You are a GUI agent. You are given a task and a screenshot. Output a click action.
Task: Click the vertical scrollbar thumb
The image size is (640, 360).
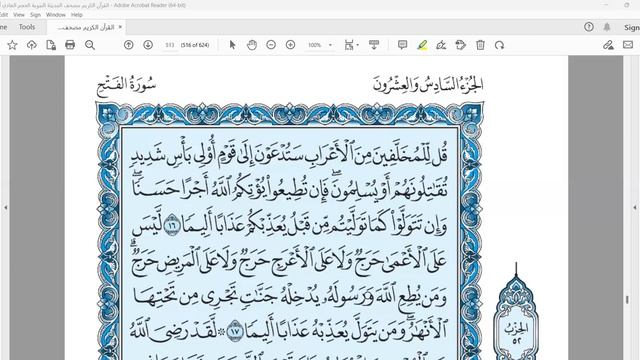(x=627, y=300)
